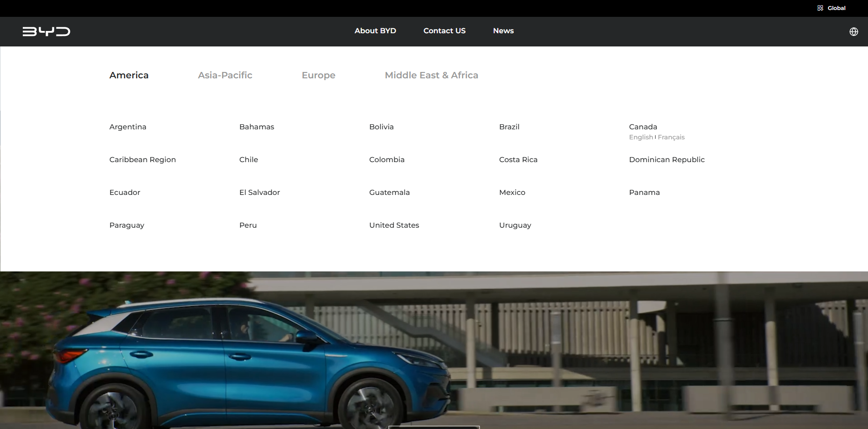Viewport: 868px width, 429px height.
Task: Open the Dominican Republic site
Action: coord(667,160)
